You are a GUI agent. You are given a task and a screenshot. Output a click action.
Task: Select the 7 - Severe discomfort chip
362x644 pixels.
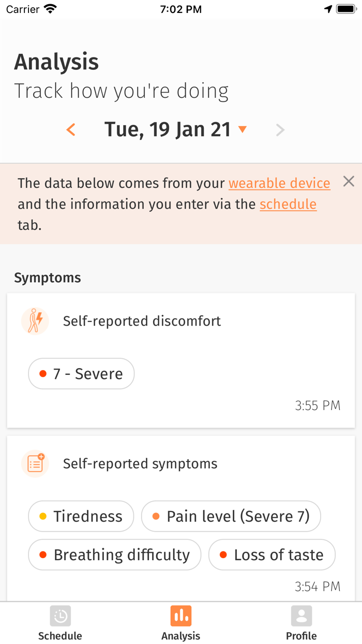click(x=81, y=374)
